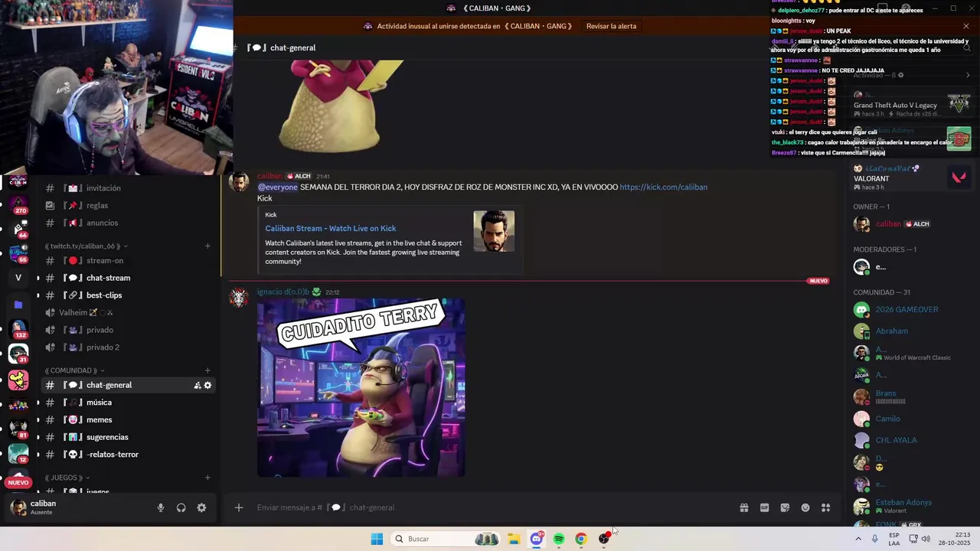Click the plus attachment button in message bar
Viewport: 980px width, 551px height.
[x=239, y=507]
